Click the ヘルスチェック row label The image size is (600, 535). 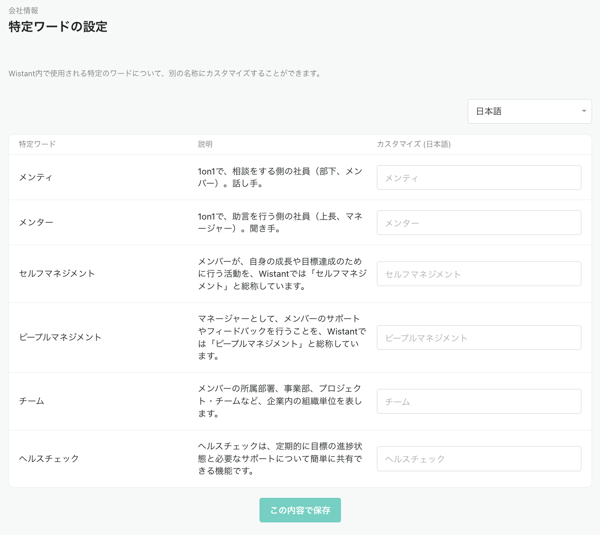(49, 459)
